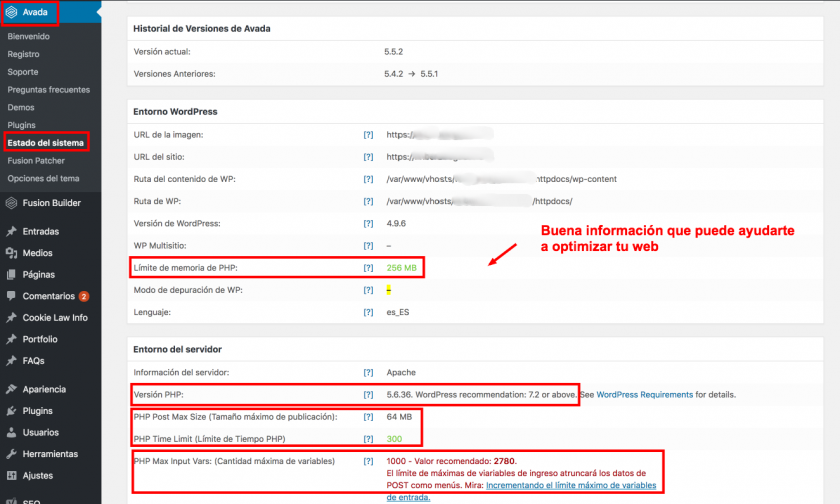The height and width of the screenshot is (504, 840).
Task: Open help tooltip for WP Multisitio
Action: (x=368, y=246)
